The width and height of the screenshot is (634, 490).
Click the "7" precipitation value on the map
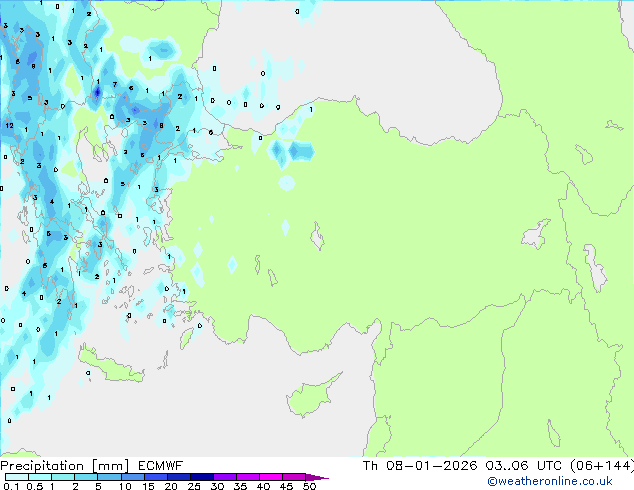(x=115, y=84)
